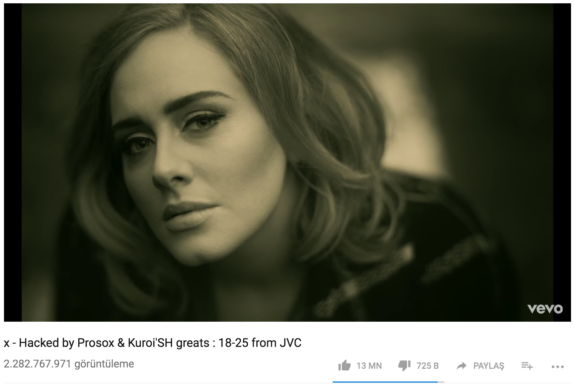Viewport: 575px width, 392px height.
Task: Click the blue part of like ratio bar
Action: coord(385,382)
